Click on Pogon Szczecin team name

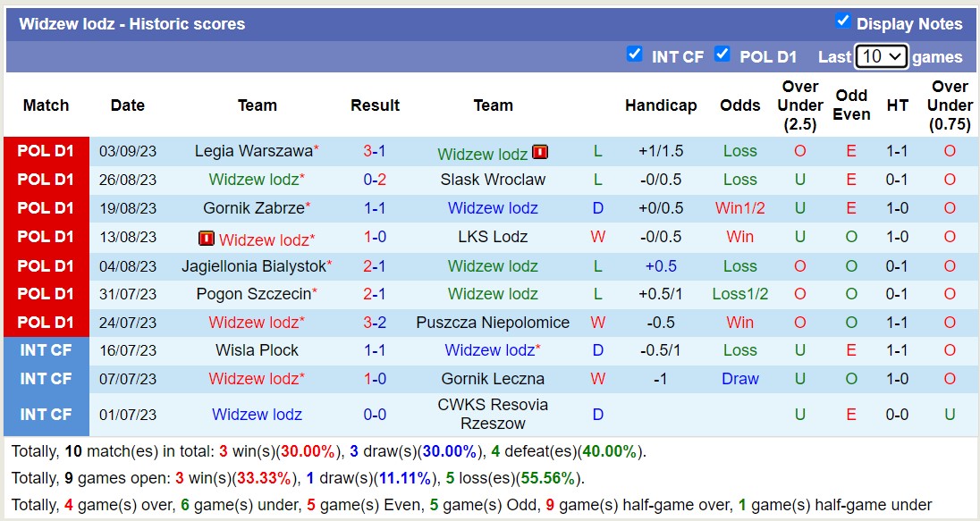click(253, 294)
